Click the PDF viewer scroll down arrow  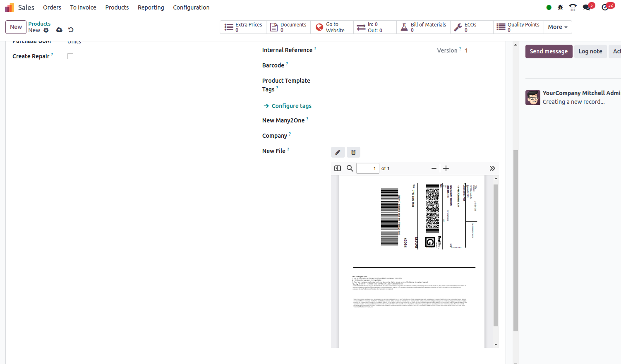496,345
